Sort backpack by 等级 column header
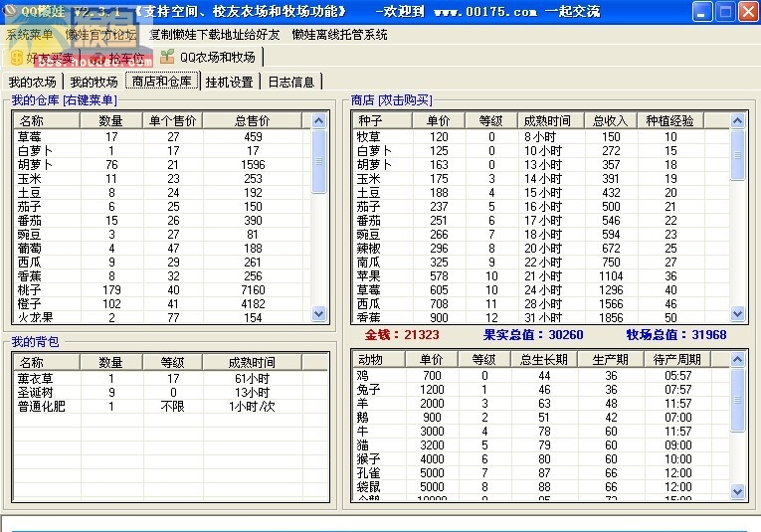Viewport: 761px width, 532px height. (172, 362)
